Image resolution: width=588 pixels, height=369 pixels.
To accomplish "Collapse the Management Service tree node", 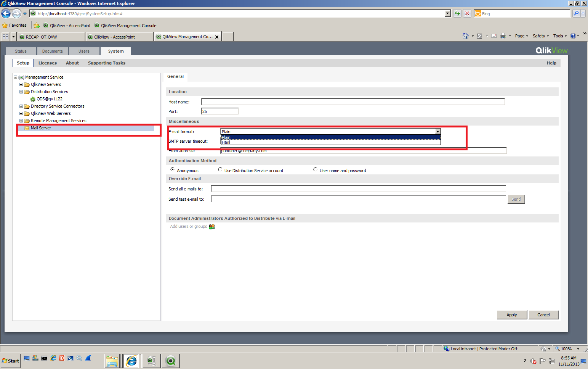I will [16, 77].
